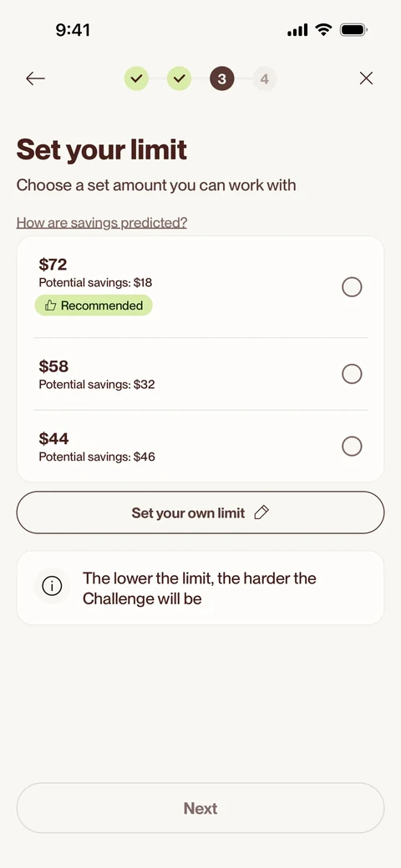Tap the Recommended thumbs-up badge
Viewport: 401px width, 868px height.
pyautogui.click(x=94, y=305)
